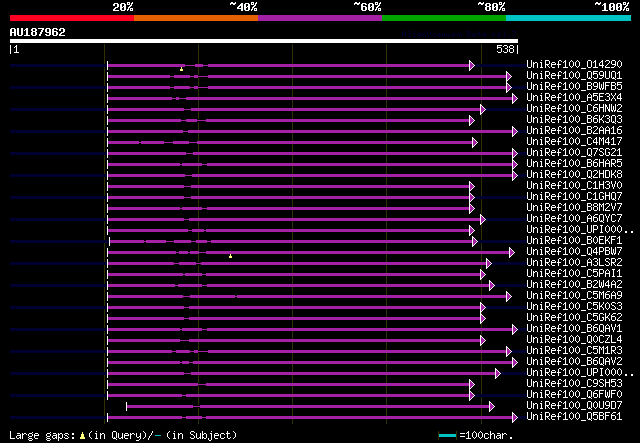Open the UniRef100_B8M2V7 hit link
This screenshot has width=640, height=443.
pos(574,207)
